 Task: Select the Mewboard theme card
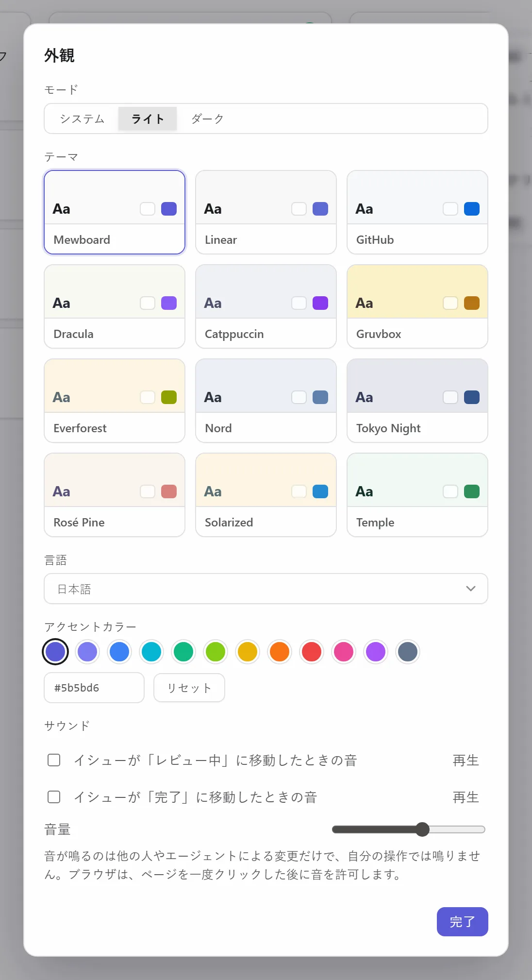pos(115,212)
